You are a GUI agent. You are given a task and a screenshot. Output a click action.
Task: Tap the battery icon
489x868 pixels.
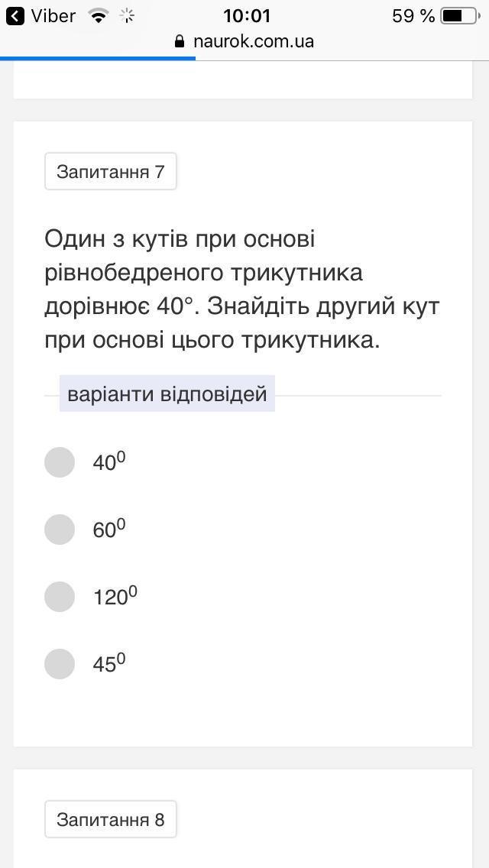(459, 16)
